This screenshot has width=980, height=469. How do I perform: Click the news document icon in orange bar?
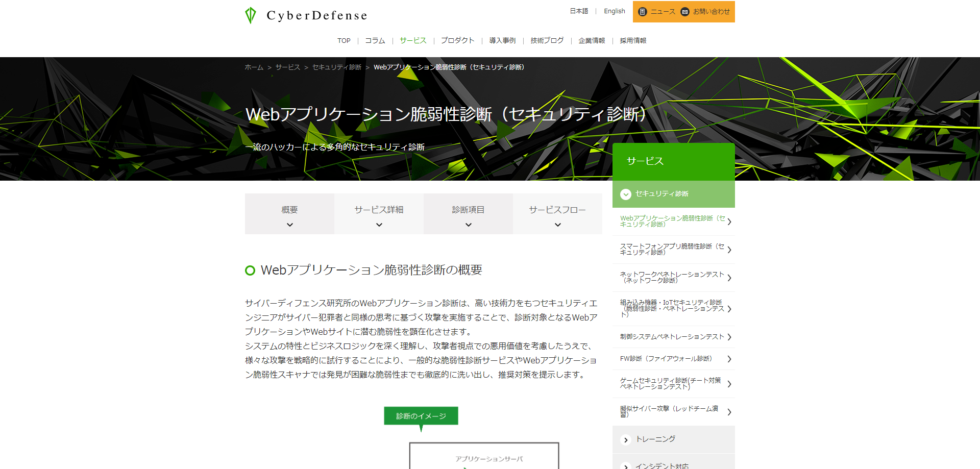point(643,12)
